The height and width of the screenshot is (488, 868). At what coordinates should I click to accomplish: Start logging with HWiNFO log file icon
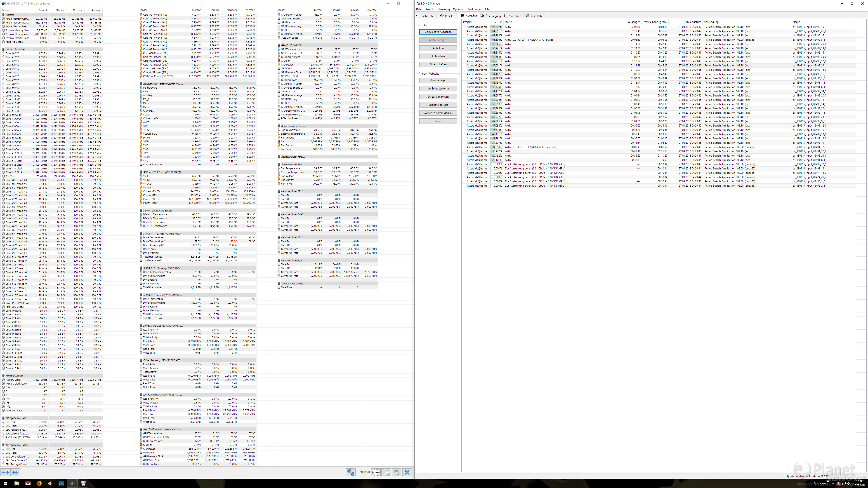click(386, 472)
